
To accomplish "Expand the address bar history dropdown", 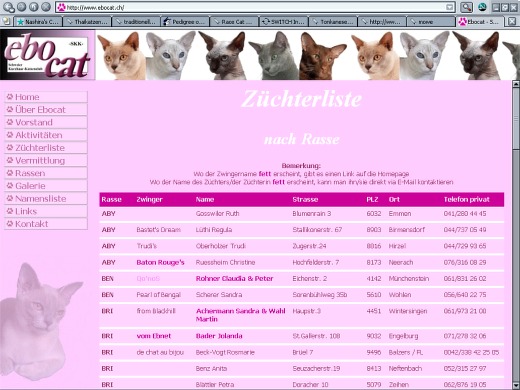I will pos(449,7).
